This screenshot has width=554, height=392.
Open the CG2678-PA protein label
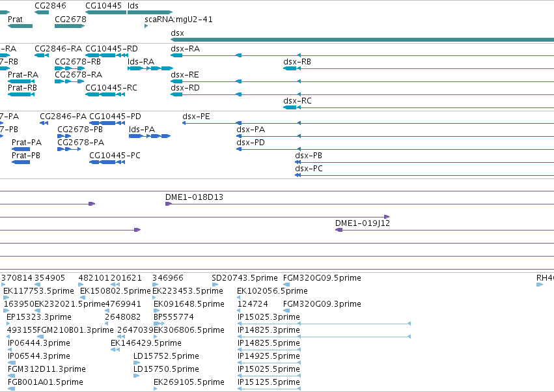[x=81, y=143]
